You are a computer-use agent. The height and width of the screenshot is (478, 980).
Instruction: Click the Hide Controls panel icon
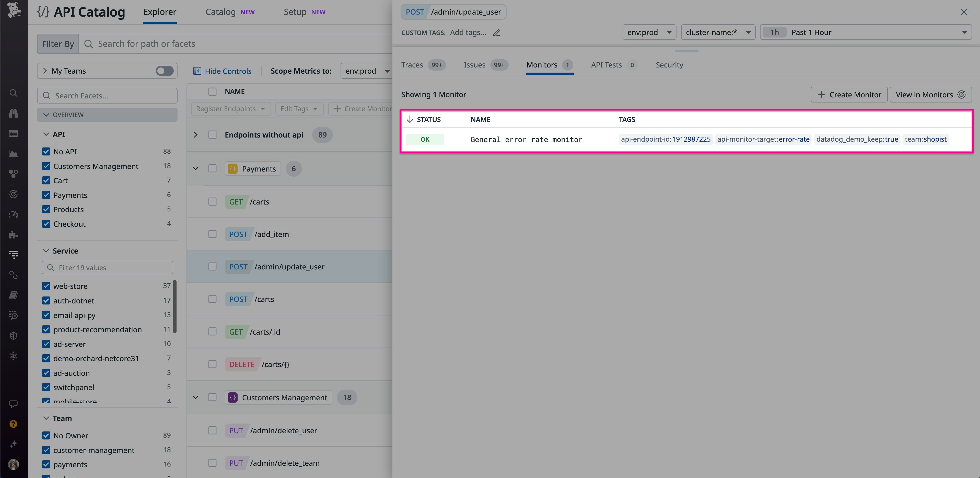(x=197, y=71)
